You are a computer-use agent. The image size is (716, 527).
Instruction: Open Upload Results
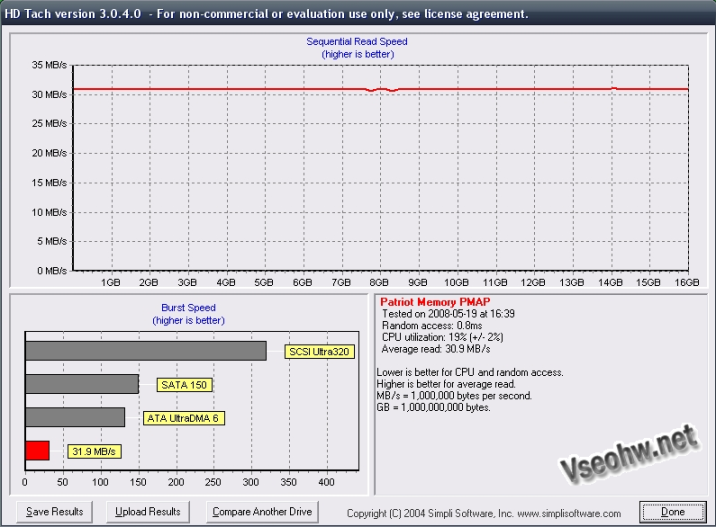[148, 511]
